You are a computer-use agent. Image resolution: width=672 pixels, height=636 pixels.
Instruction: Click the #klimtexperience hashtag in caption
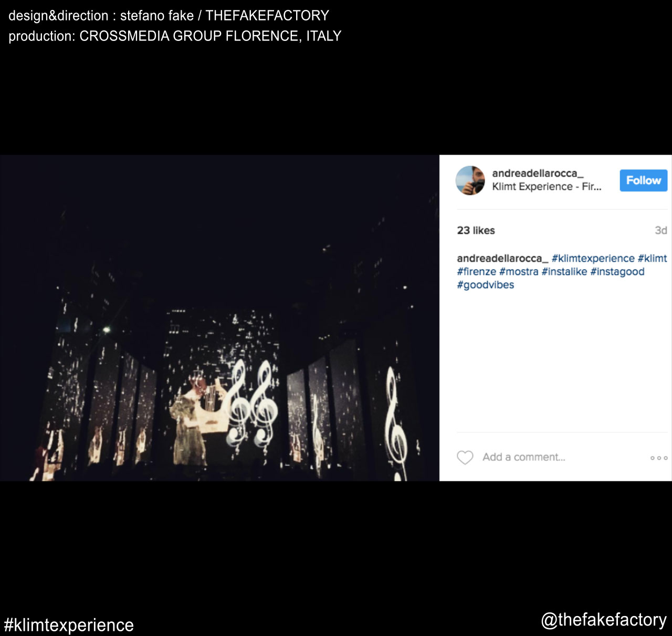(x=593, y=258)
